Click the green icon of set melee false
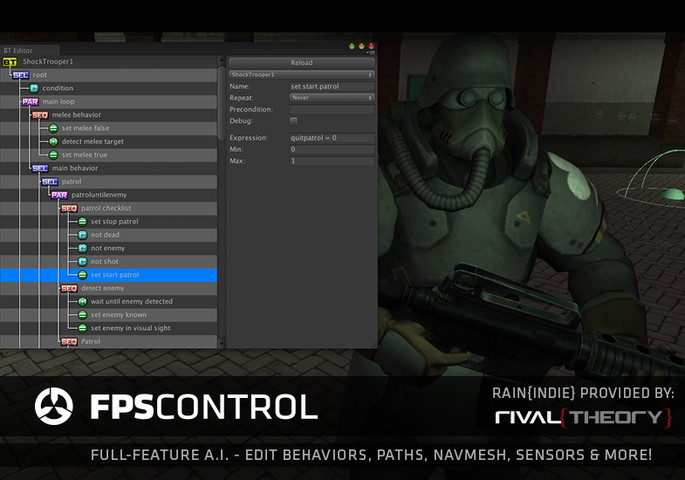Viewport: 685px width, 480px height. point(53,128)
